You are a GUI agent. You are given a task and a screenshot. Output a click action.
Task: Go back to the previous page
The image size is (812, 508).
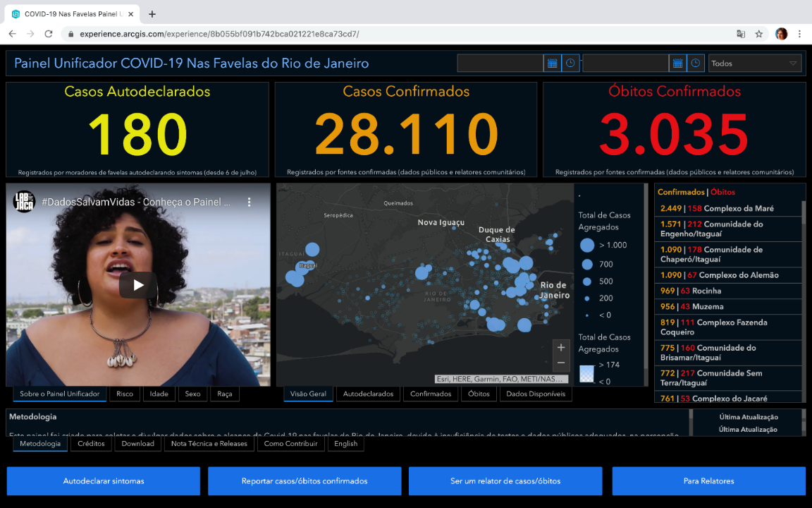pyautogui.click(x=13, y=34)
